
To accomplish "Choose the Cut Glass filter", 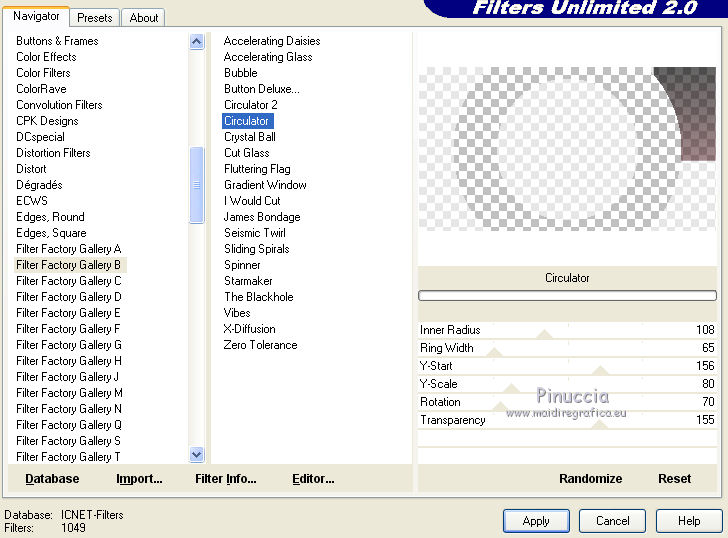I will (247, 153).
